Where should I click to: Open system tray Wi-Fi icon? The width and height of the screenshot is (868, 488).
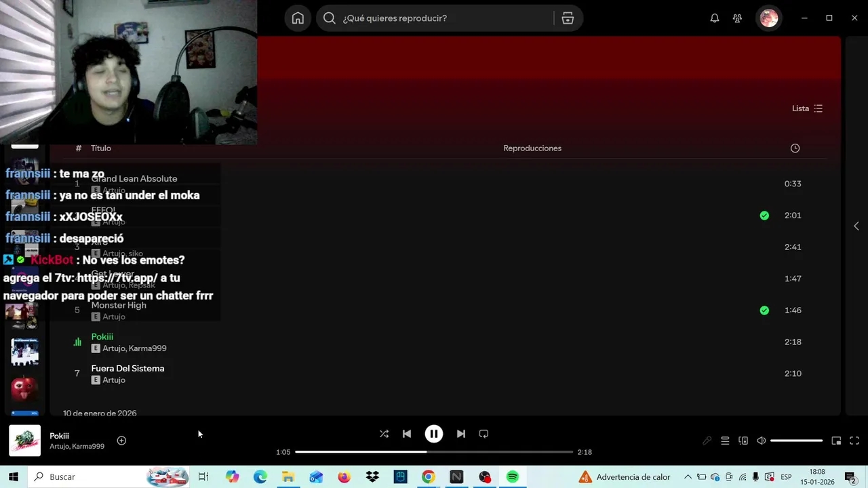pyautogui.click(x=743, y=477)
